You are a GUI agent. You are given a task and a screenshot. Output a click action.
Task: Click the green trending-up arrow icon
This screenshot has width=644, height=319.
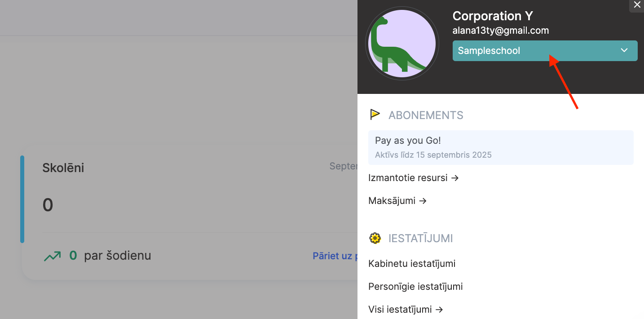pyautogui.click(x=52, y=256)
